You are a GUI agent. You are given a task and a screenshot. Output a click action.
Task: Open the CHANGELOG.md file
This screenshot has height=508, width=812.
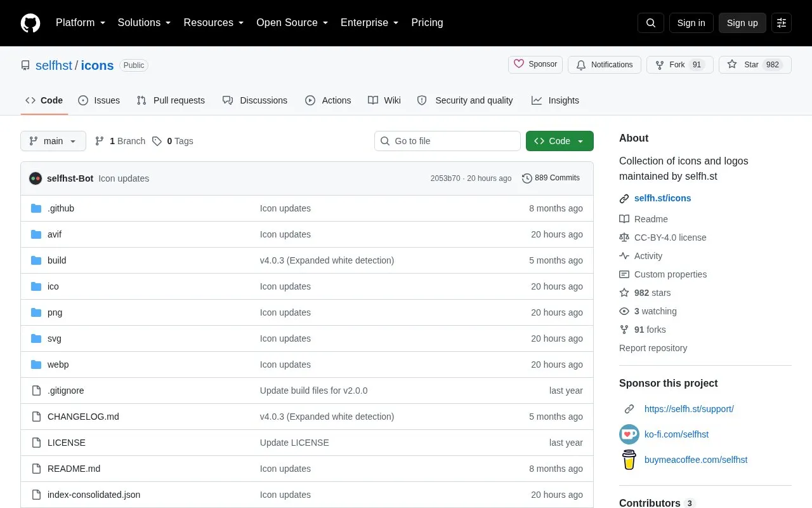coord(83,417)
